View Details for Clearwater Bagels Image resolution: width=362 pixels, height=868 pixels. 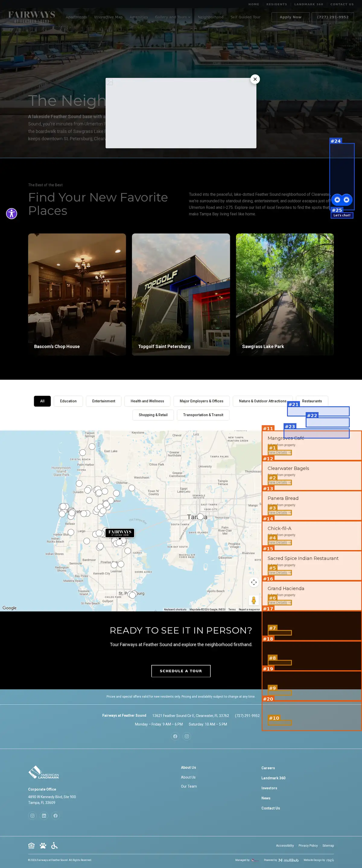(x=279, y=482)
